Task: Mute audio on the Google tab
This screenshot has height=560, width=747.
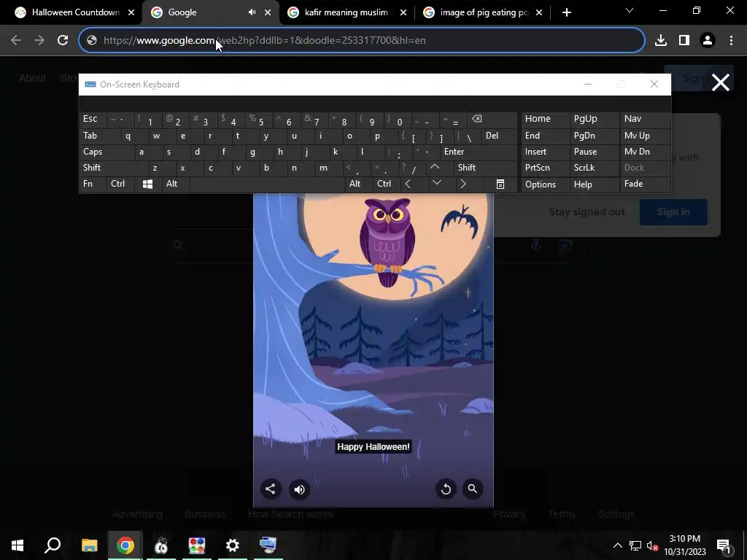Action: pos(252,12)
